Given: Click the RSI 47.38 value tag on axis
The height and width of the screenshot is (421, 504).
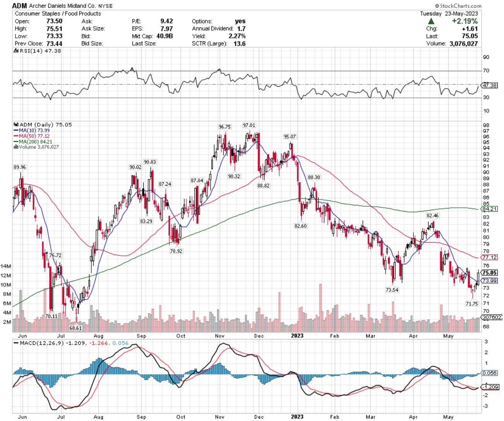Looking at the screenshot, I should click(x=490, y=85).
